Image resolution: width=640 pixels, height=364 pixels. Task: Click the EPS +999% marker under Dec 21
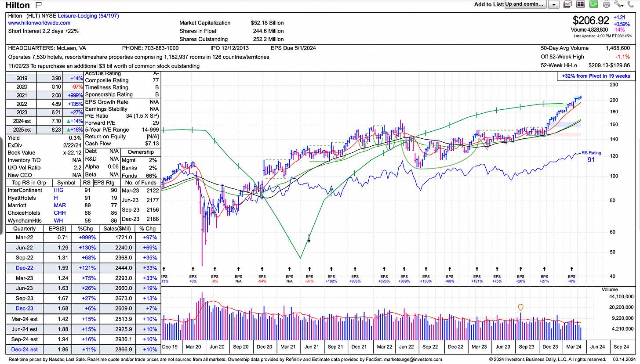356,278
